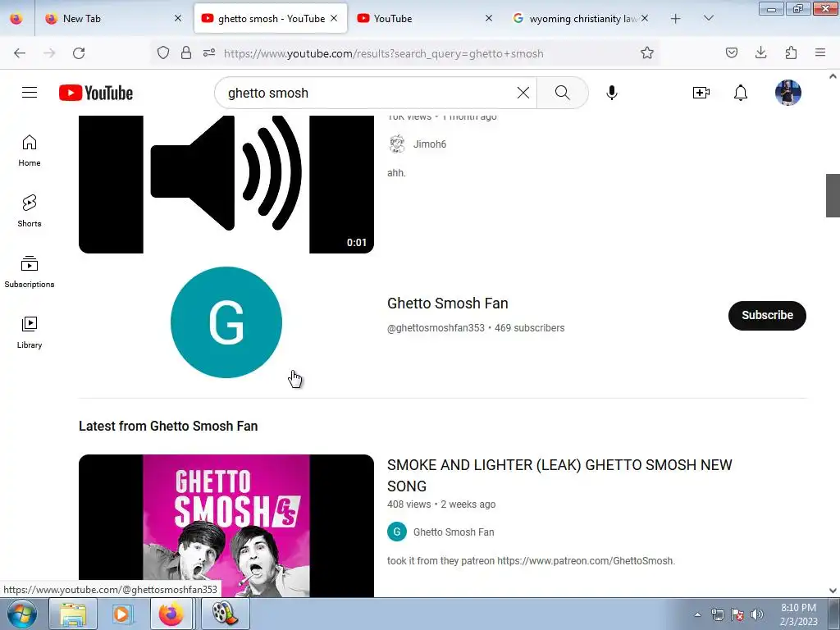
Task: Click the scrollbar up arrow
Action: [x=833, y=76]
